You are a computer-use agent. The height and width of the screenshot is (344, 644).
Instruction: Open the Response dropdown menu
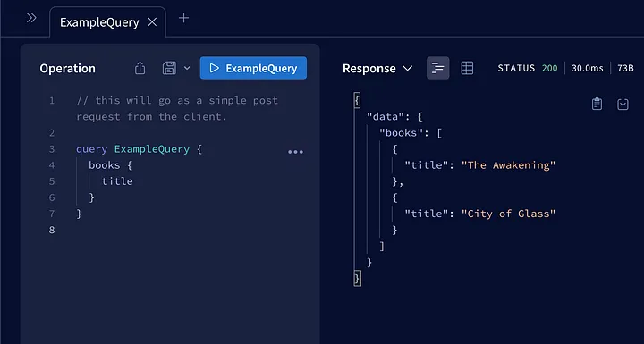[x=377, y=69]
